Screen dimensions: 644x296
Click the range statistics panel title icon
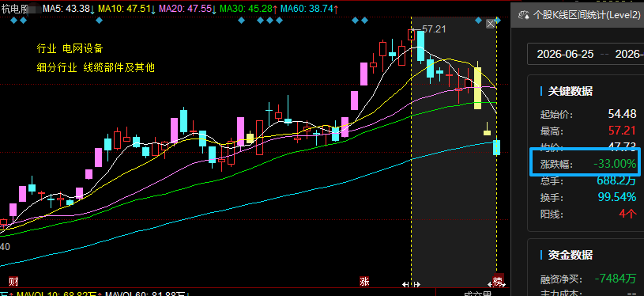pos(523,16)
